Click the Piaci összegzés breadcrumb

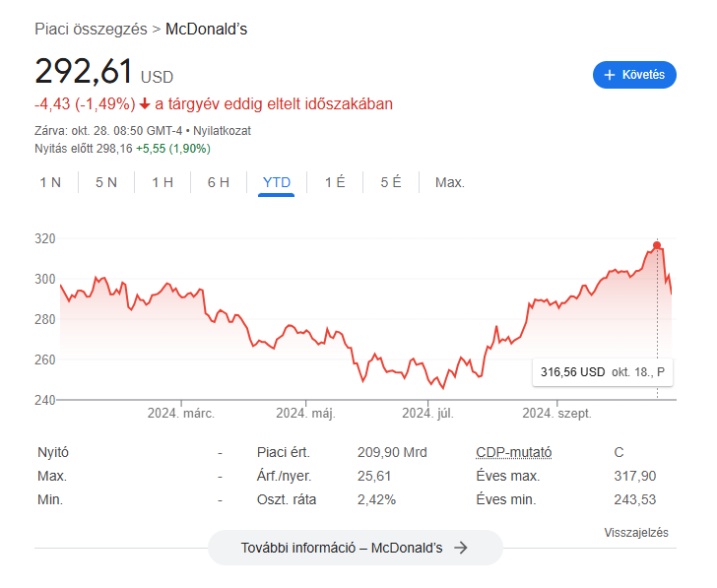[91, 29]
